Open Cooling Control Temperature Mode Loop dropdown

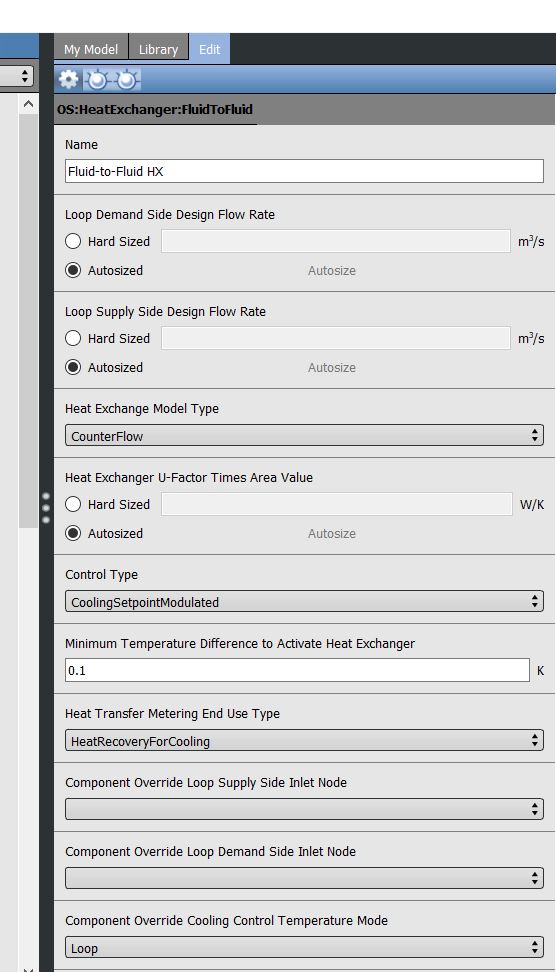point(304,948)
